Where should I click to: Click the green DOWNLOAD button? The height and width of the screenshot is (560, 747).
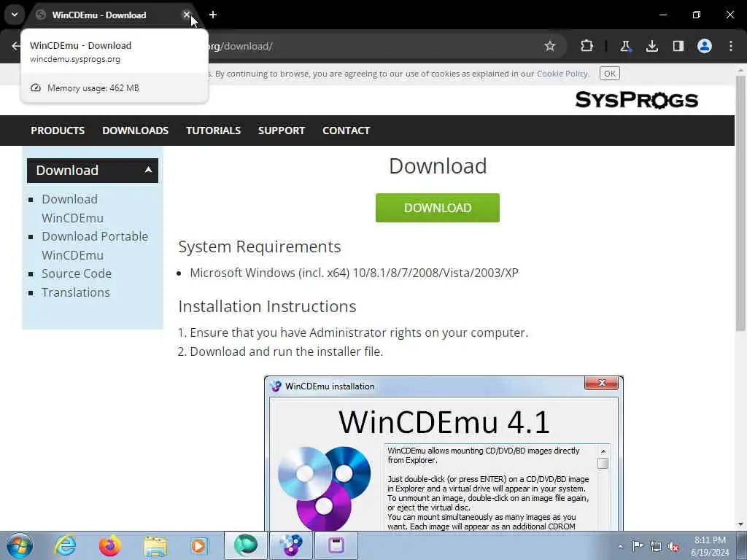tap(438, 208)
